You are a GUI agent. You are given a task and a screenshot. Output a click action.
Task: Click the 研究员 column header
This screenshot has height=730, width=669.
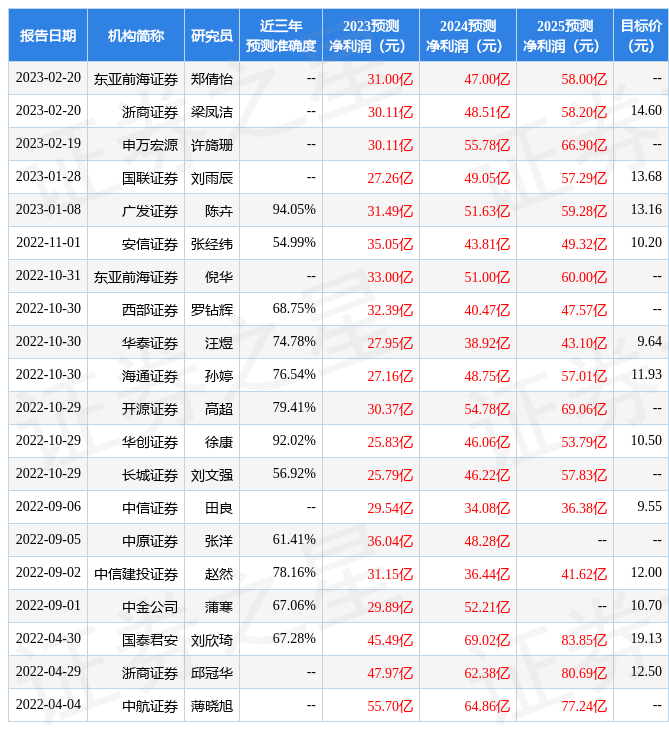[x=212, y=35]
